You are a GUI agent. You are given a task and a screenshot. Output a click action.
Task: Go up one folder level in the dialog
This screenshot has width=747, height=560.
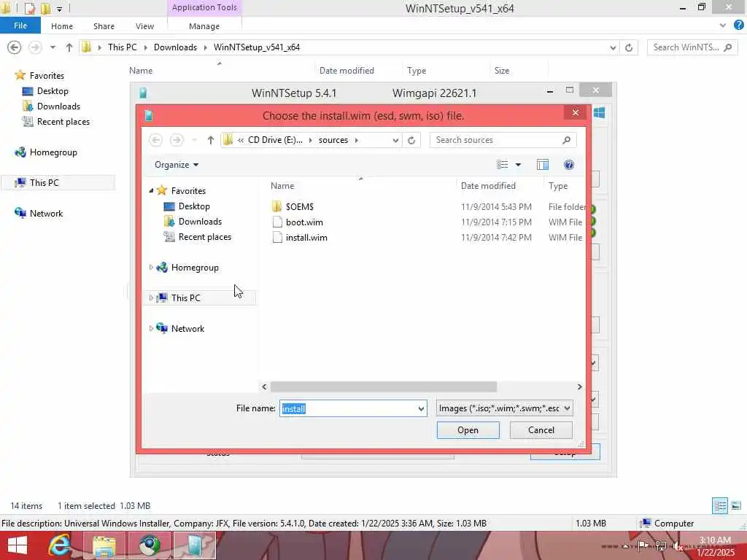211,140
